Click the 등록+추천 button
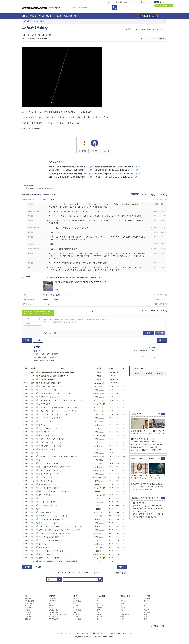The width and height of the screenshot is (189, 644). 160,333
